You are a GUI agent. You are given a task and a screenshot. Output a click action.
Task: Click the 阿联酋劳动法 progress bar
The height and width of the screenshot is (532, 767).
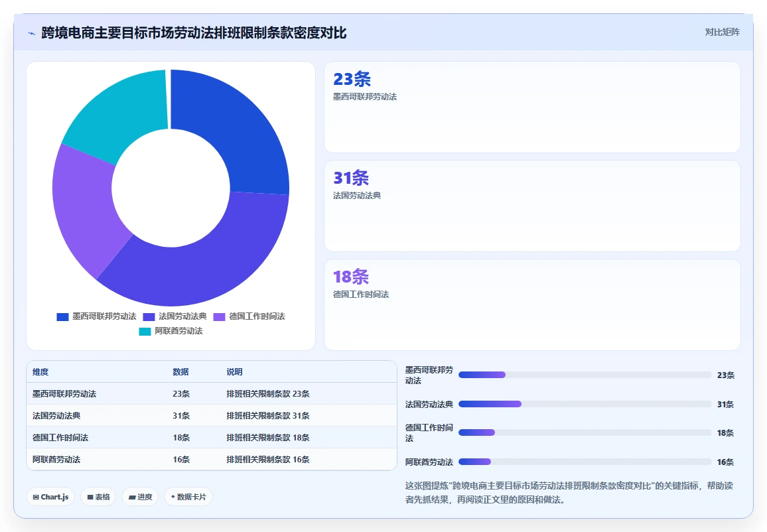pos(585,462)
